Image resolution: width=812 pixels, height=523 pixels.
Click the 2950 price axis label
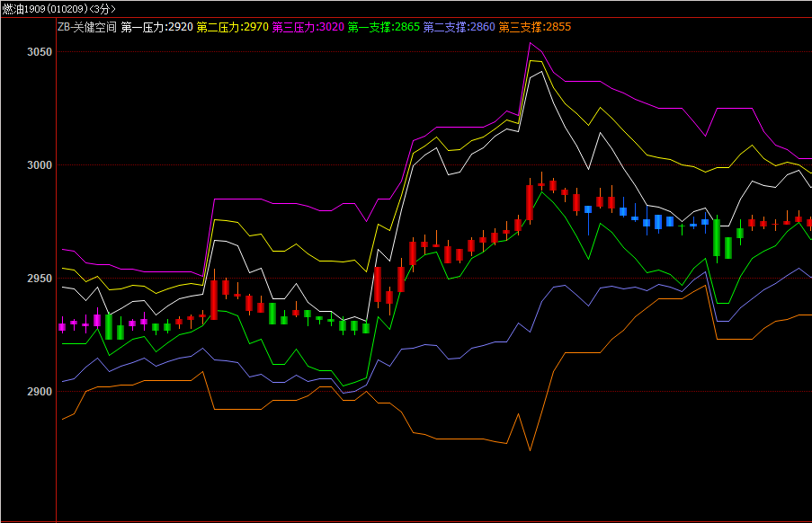point(40,279)
